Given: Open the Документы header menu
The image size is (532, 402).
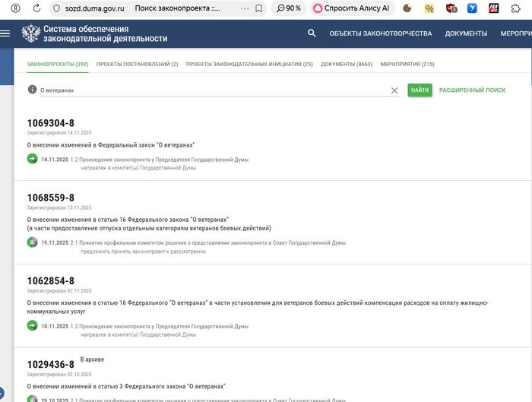Looking at the screenshot, I should [x=466, y=34].
